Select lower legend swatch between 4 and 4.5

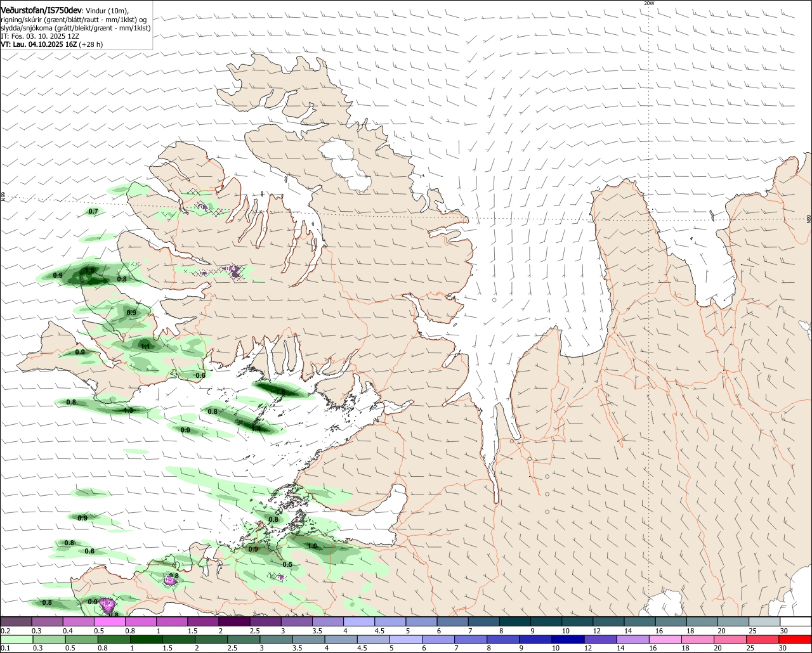click(341, 639)
